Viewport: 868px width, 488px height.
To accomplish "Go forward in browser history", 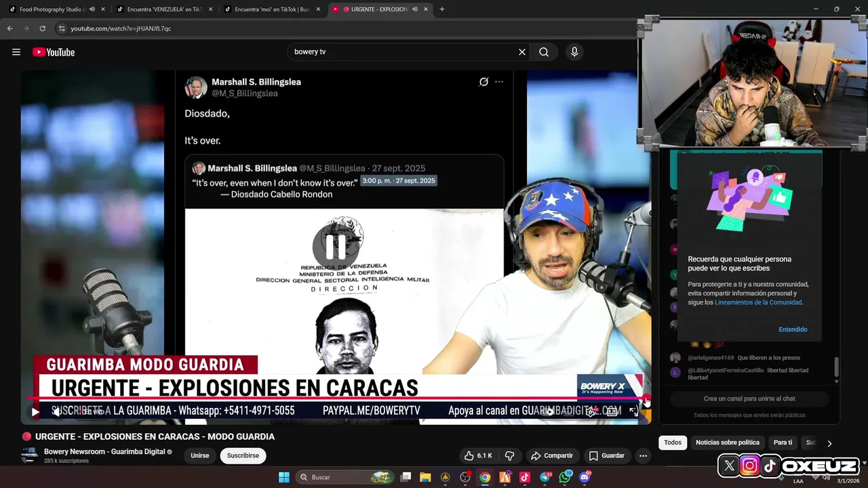I will pos(26,28).
